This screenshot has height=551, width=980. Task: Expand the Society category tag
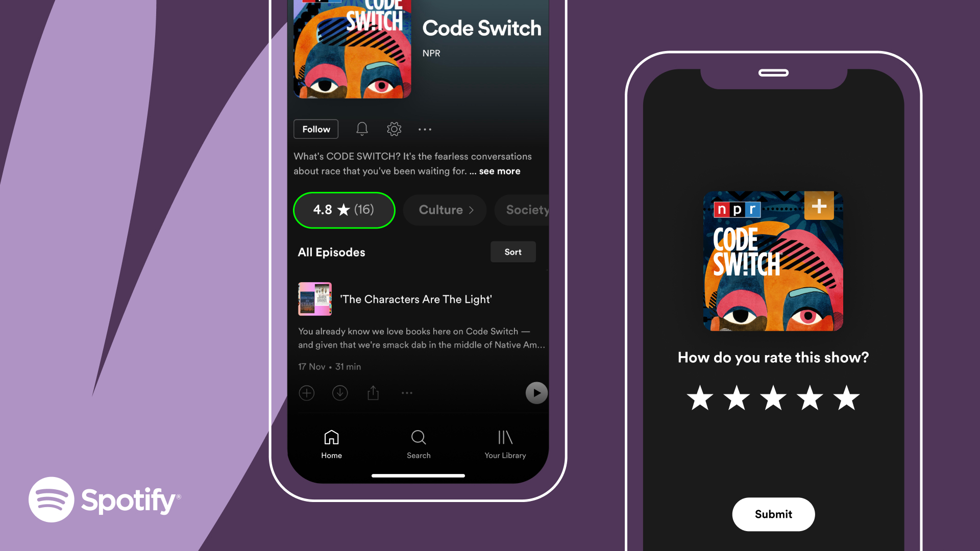click(526, 209)
